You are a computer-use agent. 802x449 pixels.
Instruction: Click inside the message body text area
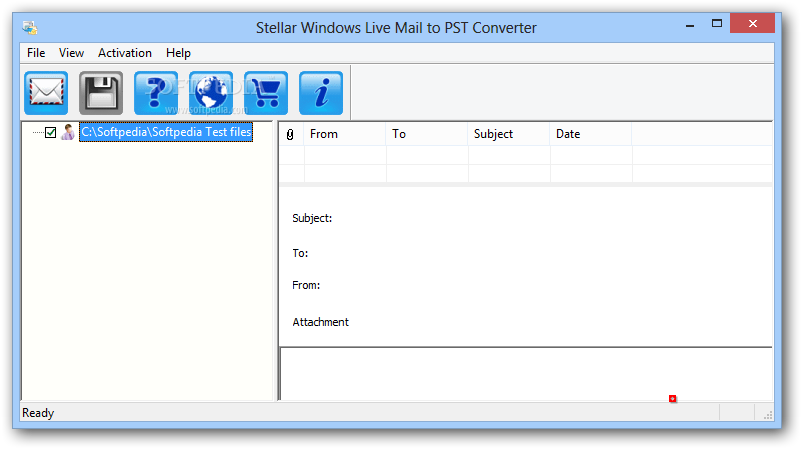526,374
